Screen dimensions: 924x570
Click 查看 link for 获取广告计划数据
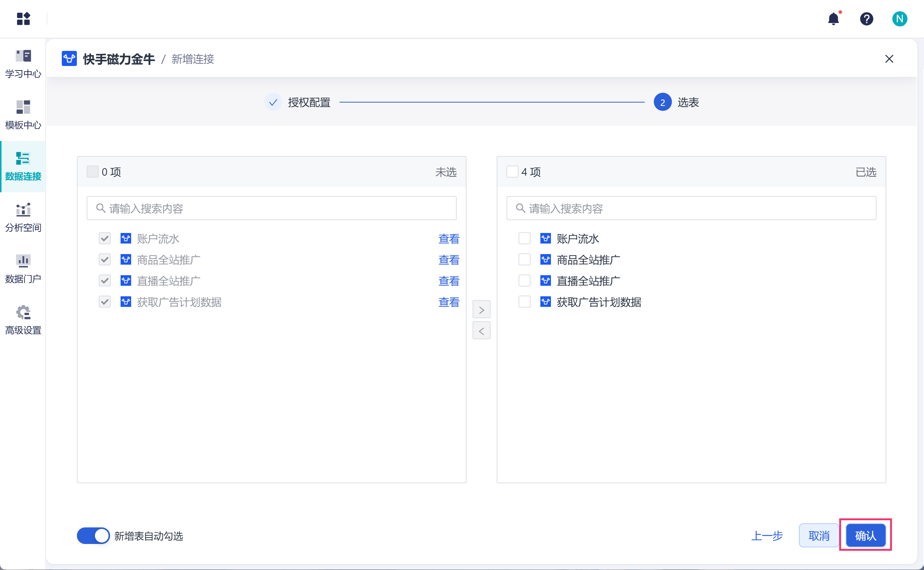click(x=449, y=302)
